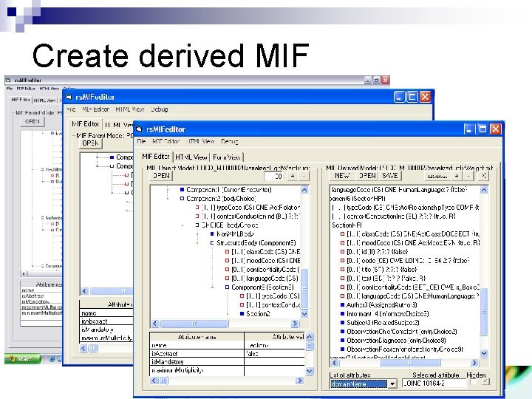Click blue icon beside Informant14 node
Viewport: 532px width, 399px height.
pos(342,313)
